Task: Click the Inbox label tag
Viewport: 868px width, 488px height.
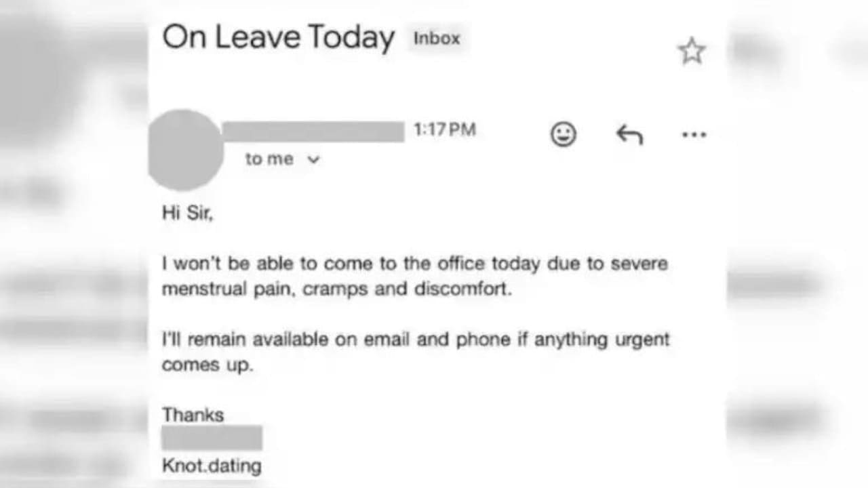Action: [x=437, y=39]
